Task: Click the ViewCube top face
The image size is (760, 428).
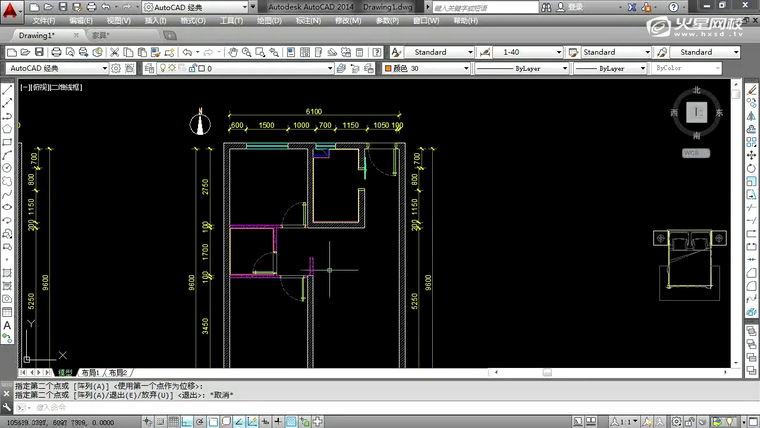Action: click(x=699, y=112)
